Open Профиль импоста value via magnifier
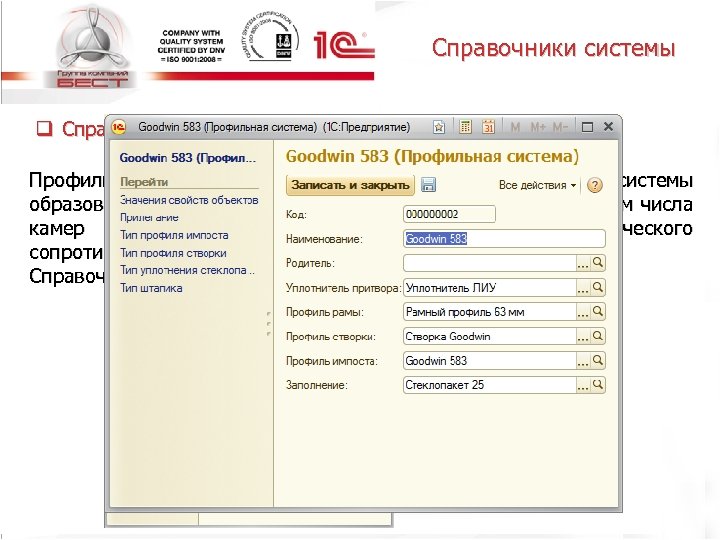The height and width of the screenshot is (540, 720). (x=598, y=360)
